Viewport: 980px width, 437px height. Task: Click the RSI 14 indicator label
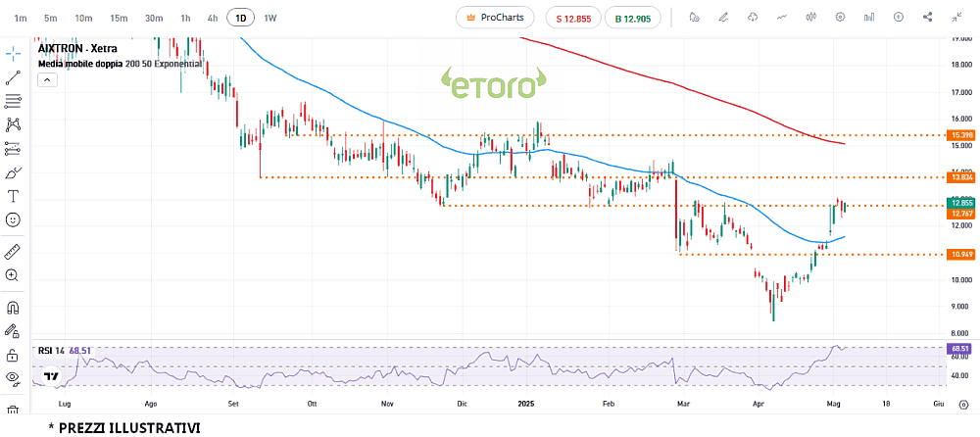coord(51,351)
